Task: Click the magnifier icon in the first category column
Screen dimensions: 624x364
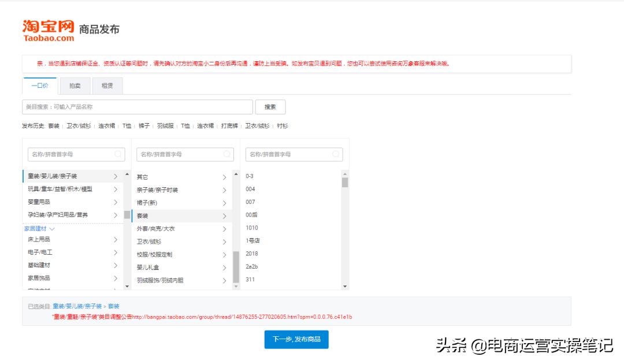Action: [117, 154]
